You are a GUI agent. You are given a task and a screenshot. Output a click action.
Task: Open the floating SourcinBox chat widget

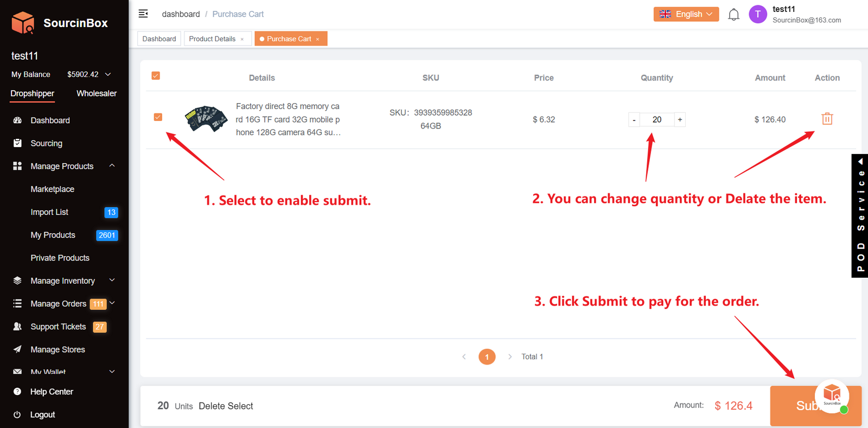(832, 396)
